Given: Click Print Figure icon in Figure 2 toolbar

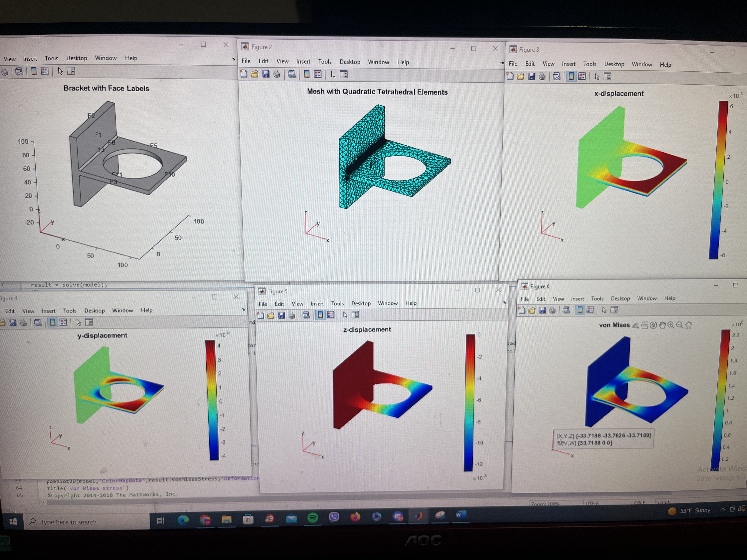Looking at the screenshot, I should (277, 74).
